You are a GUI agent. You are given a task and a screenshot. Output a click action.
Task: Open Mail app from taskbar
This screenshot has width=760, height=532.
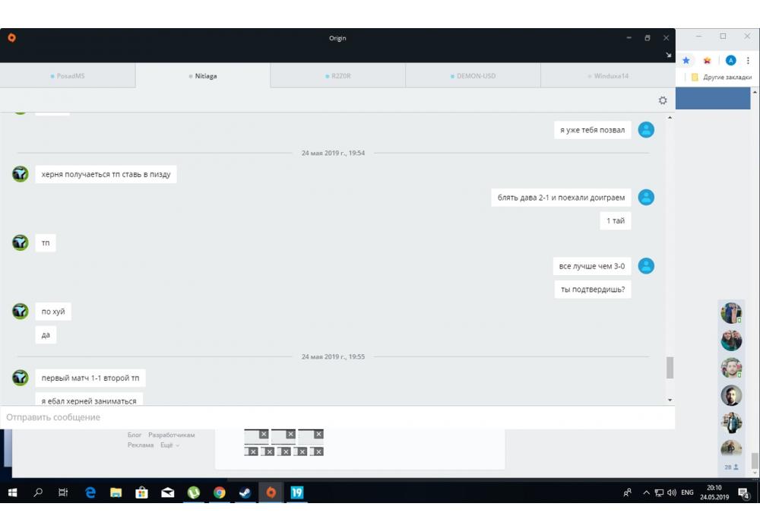coord(168,492)
